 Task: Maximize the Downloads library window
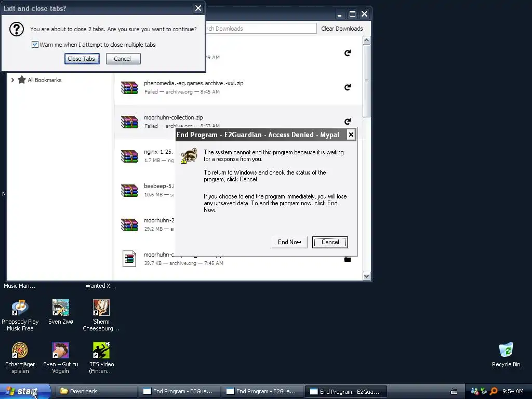point(353,14)
